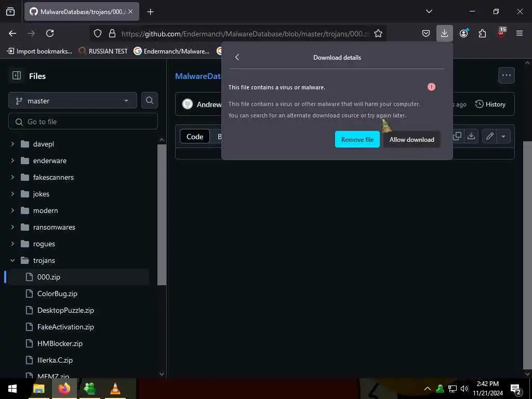Open VLC media player from taskbar

(115, 389)
